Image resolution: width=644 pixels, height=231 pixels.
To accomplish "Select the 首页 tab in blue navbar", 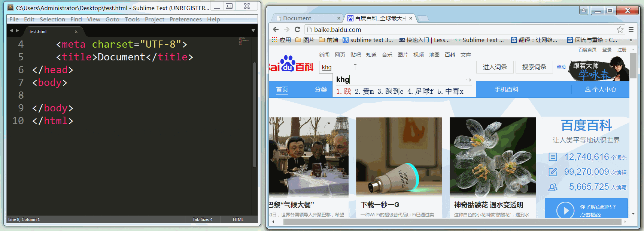I will [282, 90].
